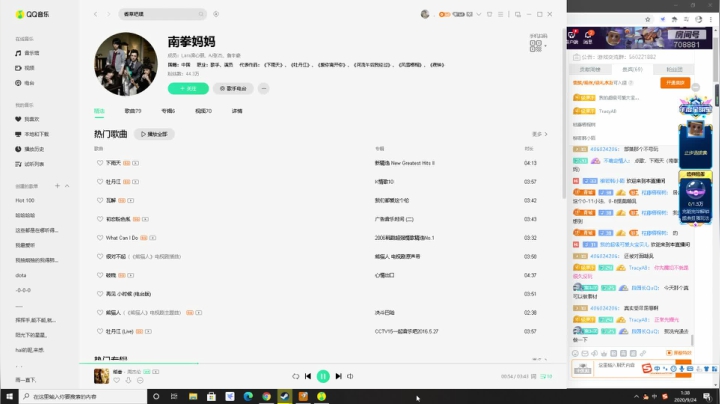This screenshot has width=720, height=404.
Task: Click the green 关注 follow button
Action: tap(188, 89)
